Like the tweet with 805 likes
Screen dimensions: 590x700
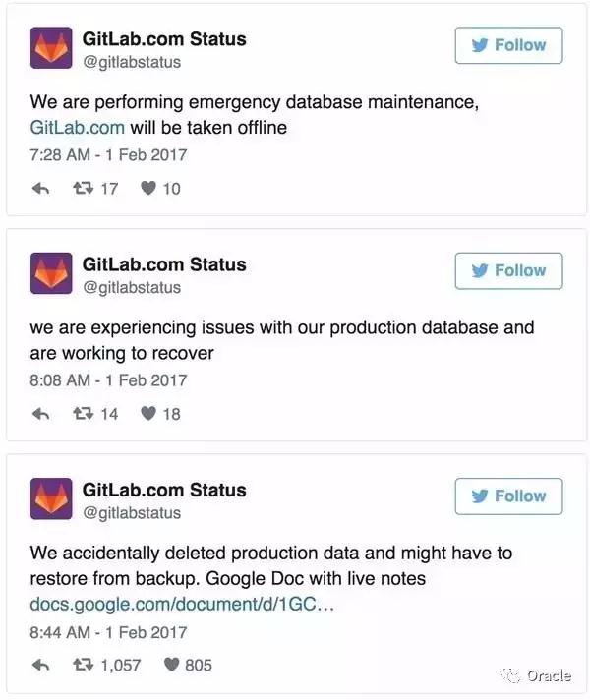coord(171,666)
